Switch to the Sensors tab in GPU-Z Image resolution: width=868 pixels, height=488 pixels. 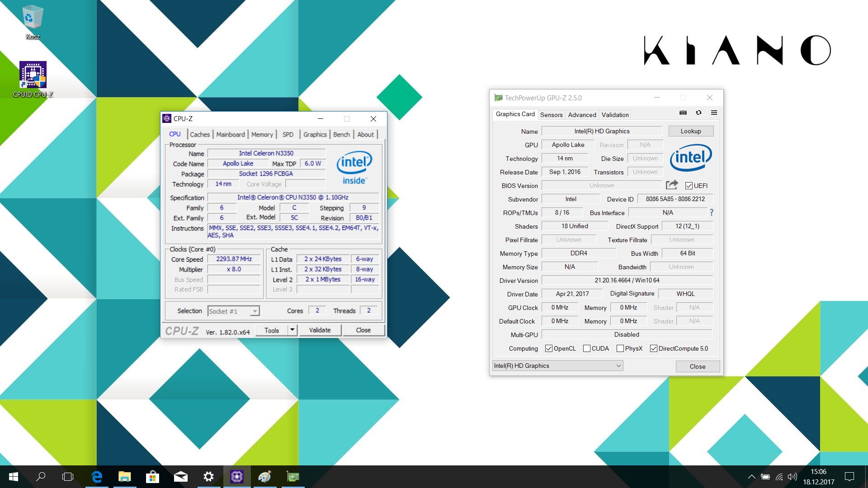(x=551, y=115)
